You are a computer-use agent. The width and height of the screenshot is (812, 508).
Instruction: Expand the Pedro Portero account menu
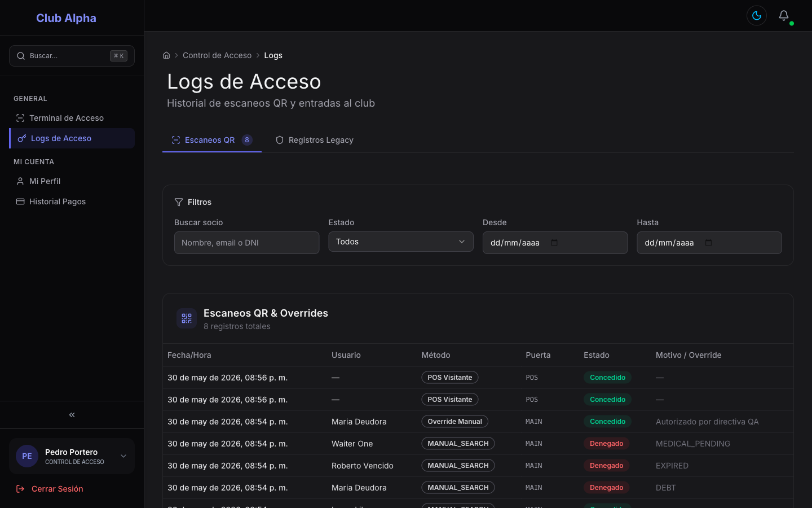pyautogui.click(x=72, y=456)
